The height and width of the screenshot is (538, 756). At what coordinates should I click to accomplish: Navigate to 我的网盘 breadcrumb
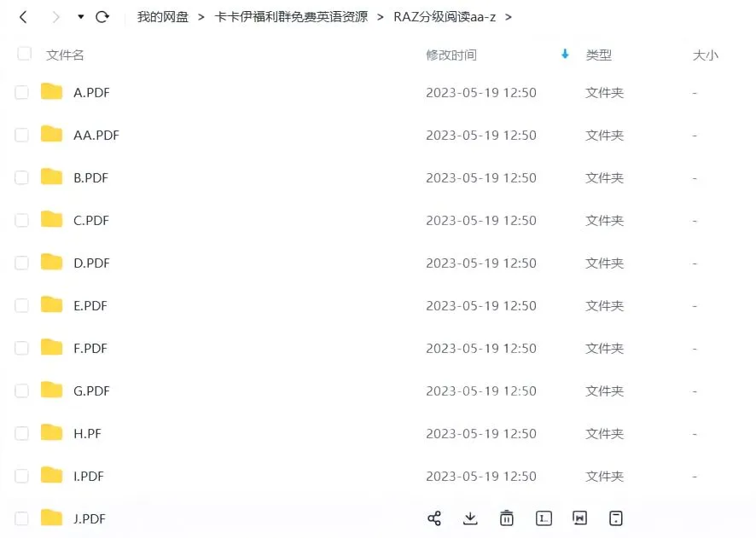pyautogui.click(x=162, y=17)
